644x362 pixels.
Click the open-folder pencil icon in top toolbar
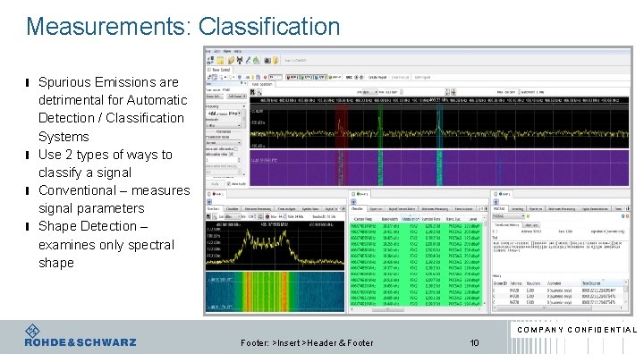(232, 61)
